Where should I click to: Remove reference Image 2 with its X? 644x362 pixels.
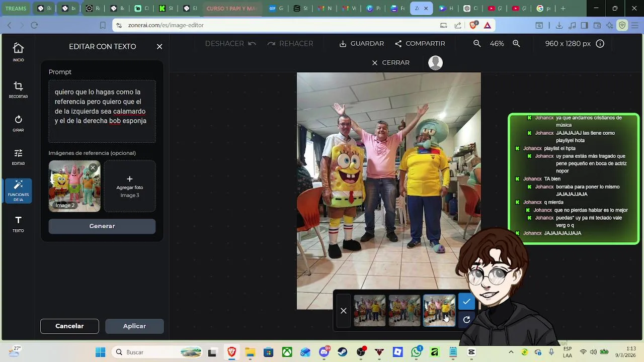(x=93, y=168)
